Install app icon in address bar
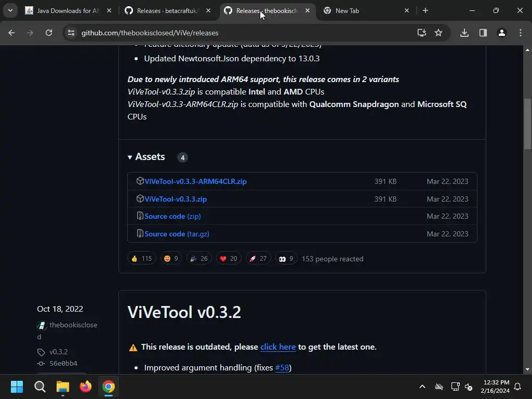532x399 pixels. click(422, 33)
